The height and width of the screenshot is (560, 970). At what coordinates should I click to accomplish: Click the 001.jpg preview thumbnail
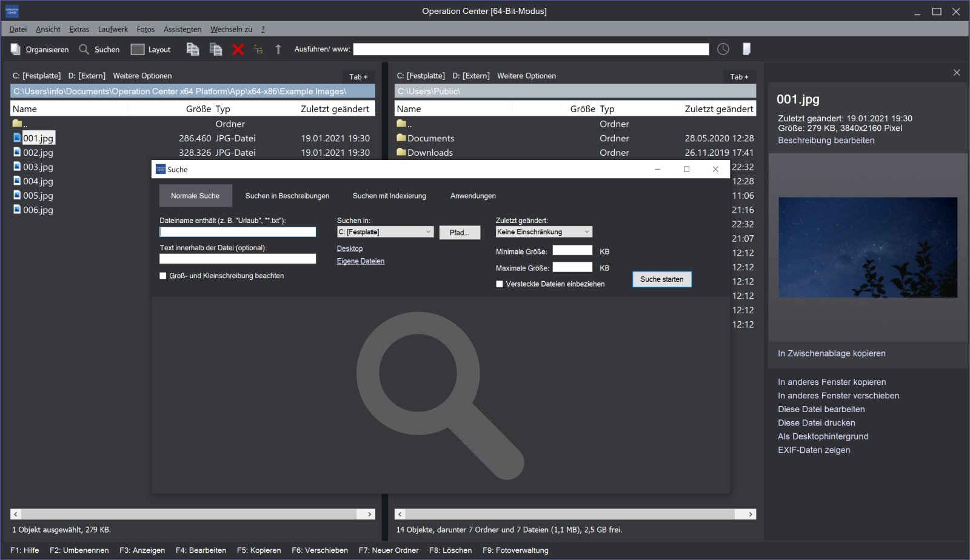point(868,247)
